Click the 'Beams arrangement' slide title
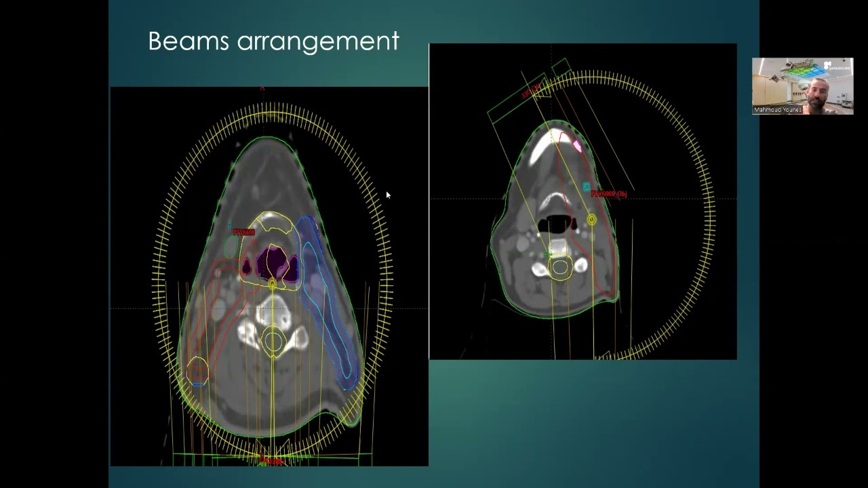868x488 pixels. click(273, 41)
